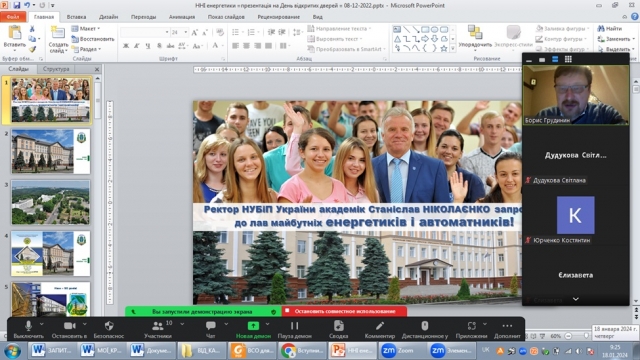This screenshot has width=640, height=360.
Task: Switch to the Показ слайдов tab
Action: [226, 17]
